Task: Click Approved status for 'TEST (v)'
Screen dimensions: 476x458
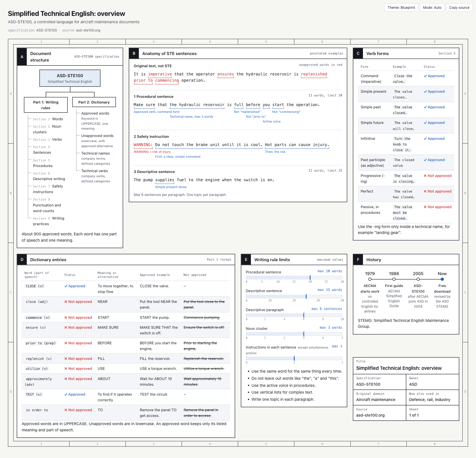Action: point(75,394)
